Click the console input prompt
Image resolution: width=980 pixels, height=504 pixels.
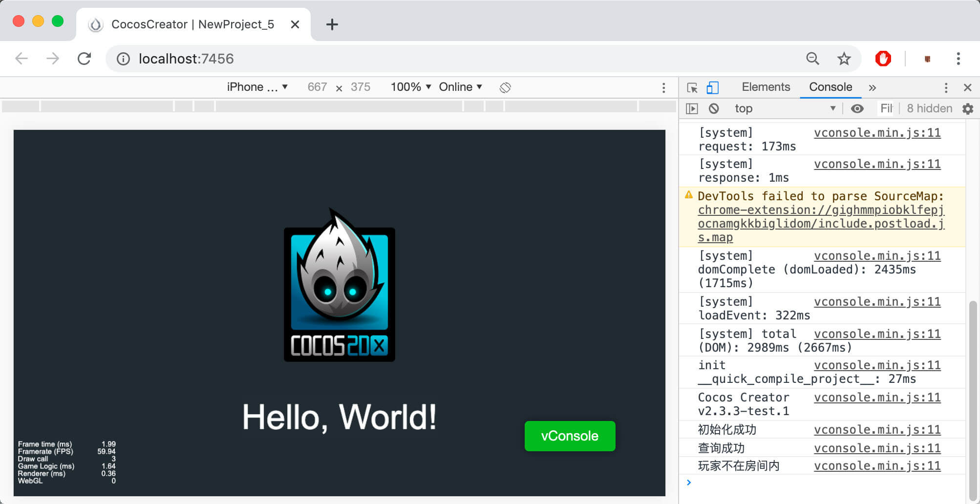tap(826, 483)
